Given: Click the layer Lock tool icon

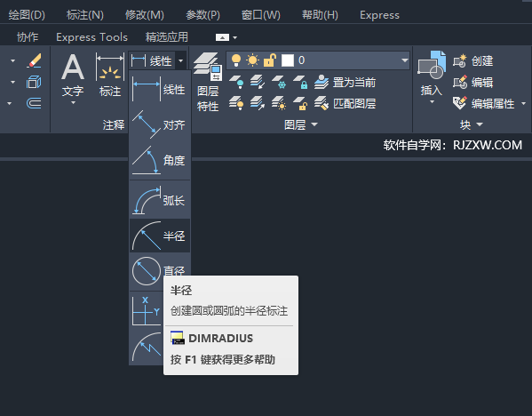Looking at the screenshot, I should pyautogui.click(x=300, y=82).
